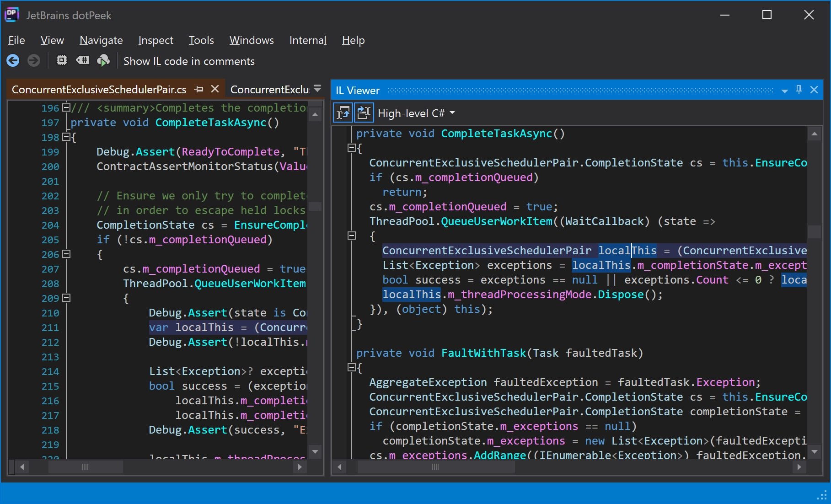The width and height of the screenshot is (831, 504).
Task: Click source editor horizontal scrollbar thumb
Action: click(86, 467)
